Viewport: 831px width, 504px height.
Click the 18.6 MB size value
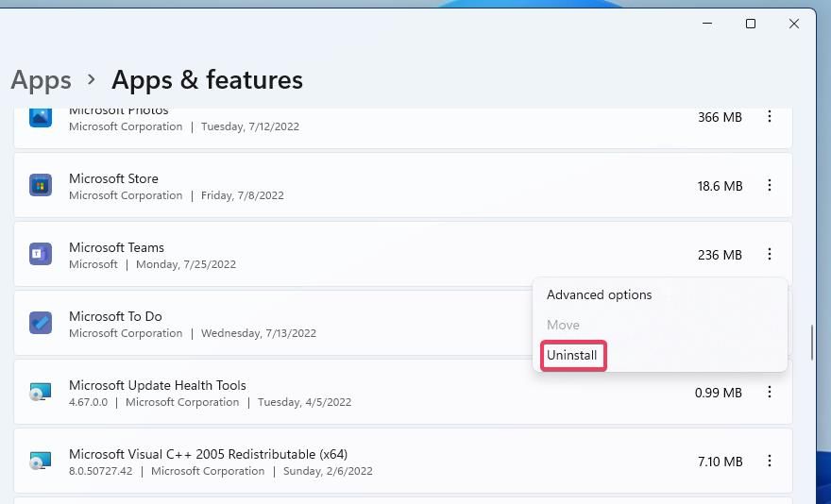720,186
